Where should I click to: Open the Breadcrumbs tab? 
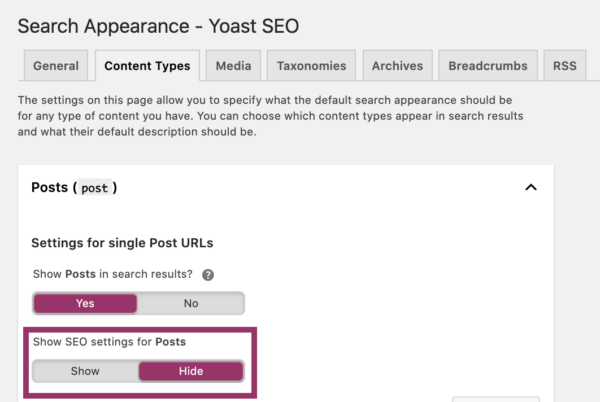[x=488, y=66]
